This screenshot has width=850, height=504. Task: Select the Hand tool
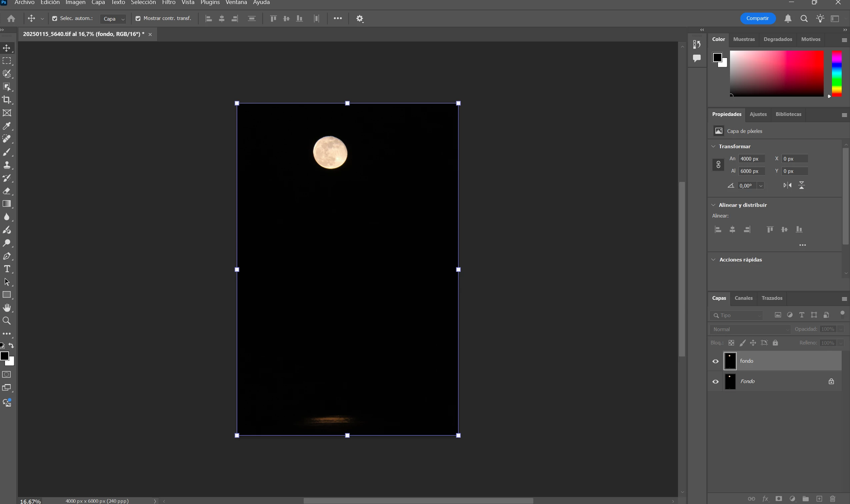pos(6,308)
